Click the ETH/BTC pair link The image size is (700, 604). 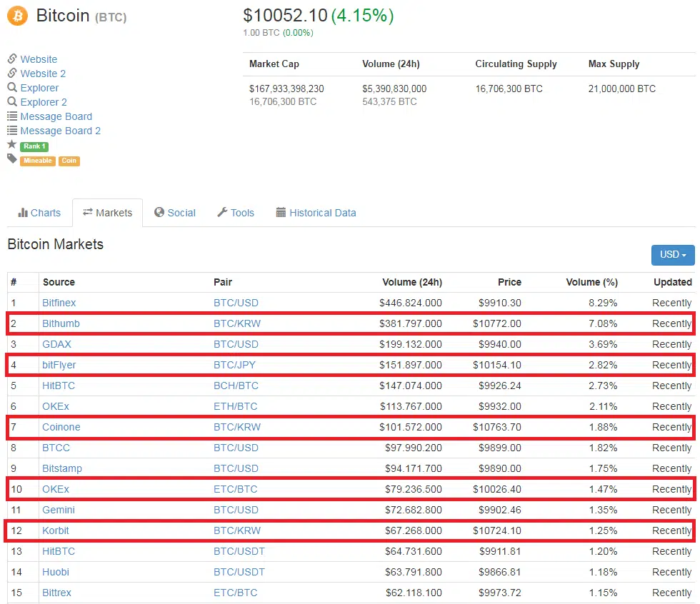coord(235,406)
